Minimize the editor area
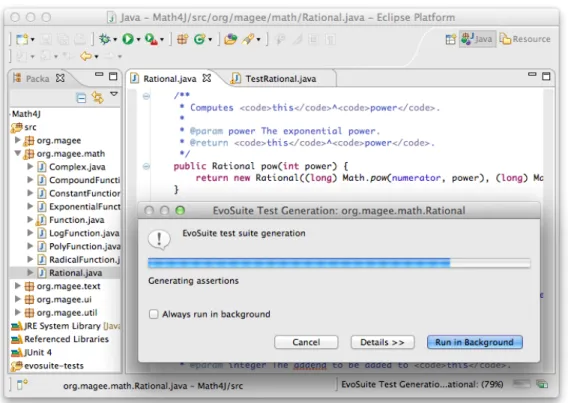Viewport: 568px width, 403px height. (532, 74)
